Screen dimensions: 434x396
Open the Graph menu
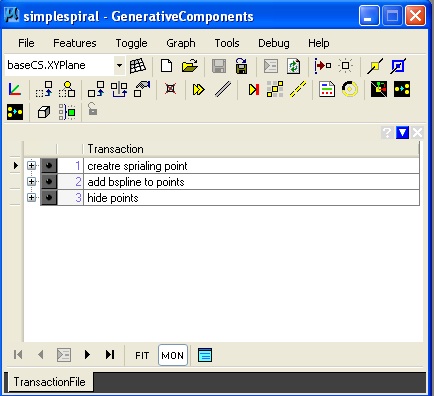point(181,43)
